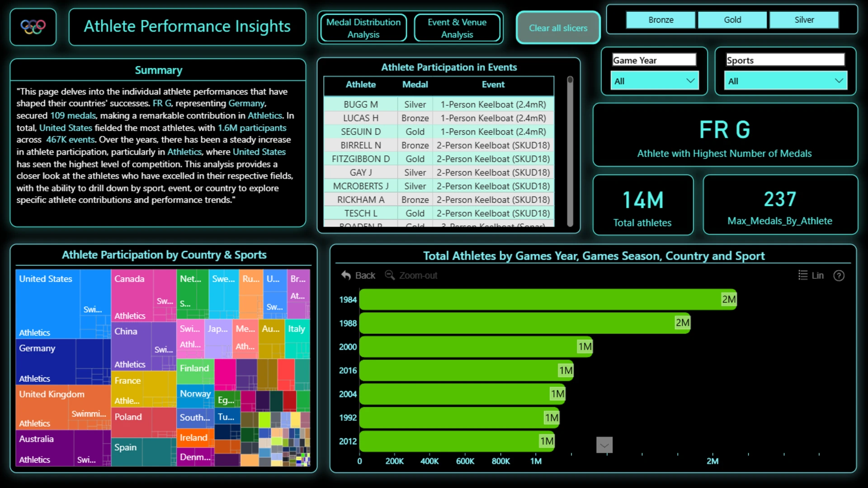The width and height of the screenshot is (868, 488).
Task: Click the Olympic rings logo icon
Action: [33, 27]
